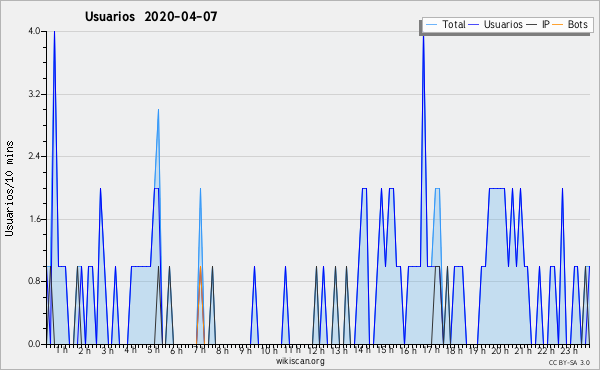The height and width of the screenshot is (370, 600).
Task: Click the 16 h x-axis label
Action: (x=408, y=350)
